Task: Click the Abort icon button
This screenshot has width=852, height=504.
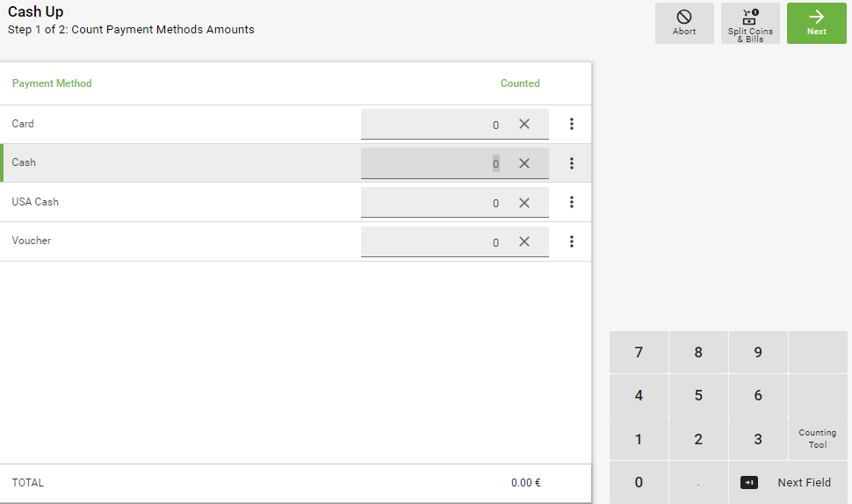Action: (684, 23)
